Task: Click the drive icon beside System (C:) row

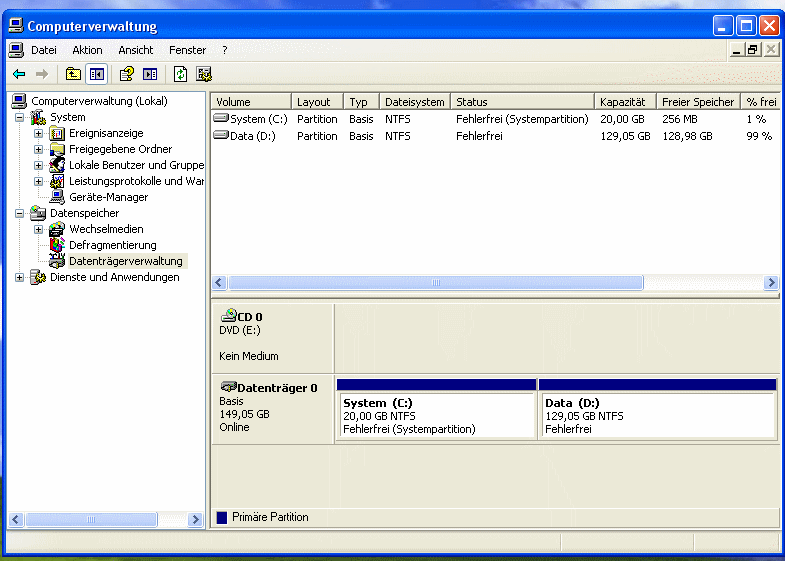Action: (221, 119)
